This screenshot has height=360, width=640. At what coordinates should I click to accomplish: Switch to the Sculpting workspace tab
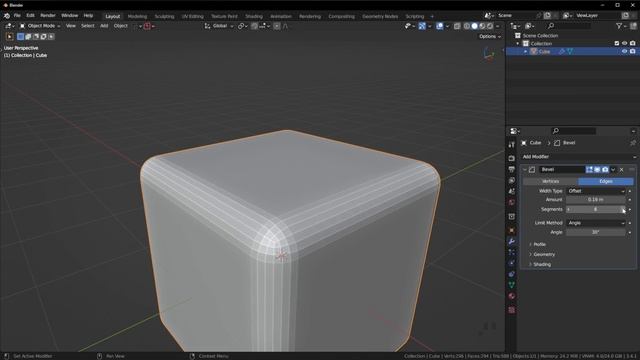(x=164, y=16)
